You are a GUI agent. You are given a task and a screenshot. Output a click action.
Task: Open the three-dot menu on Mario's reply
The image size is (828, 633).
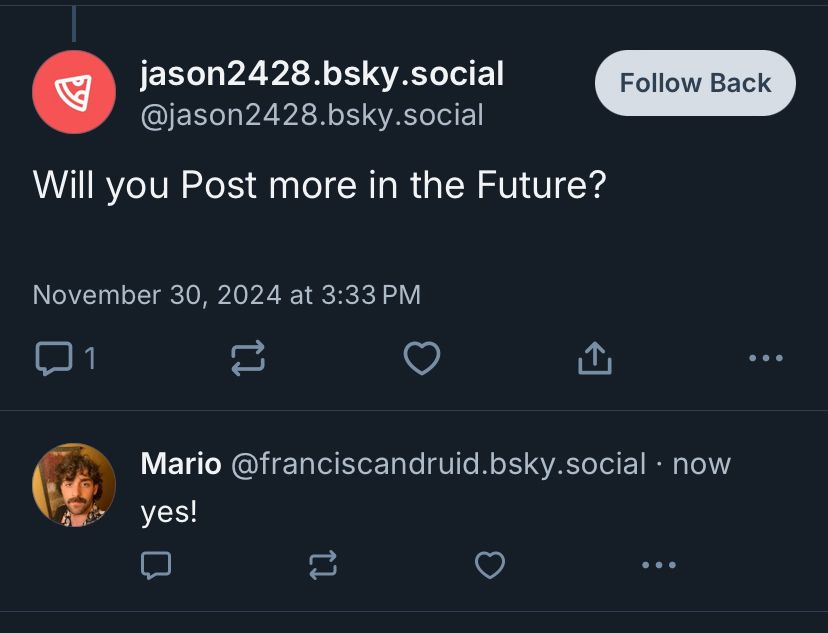click(658, 565)
